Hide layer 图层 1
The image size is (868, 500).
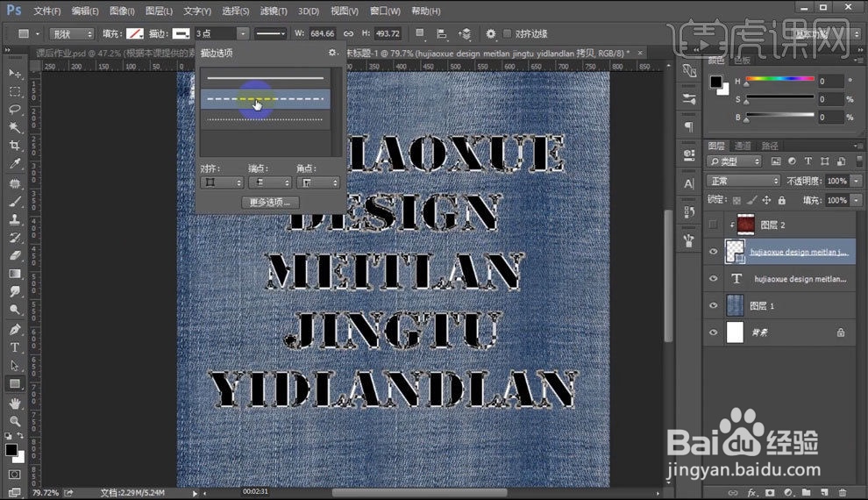pyautogui.click(x=713, y=305)
